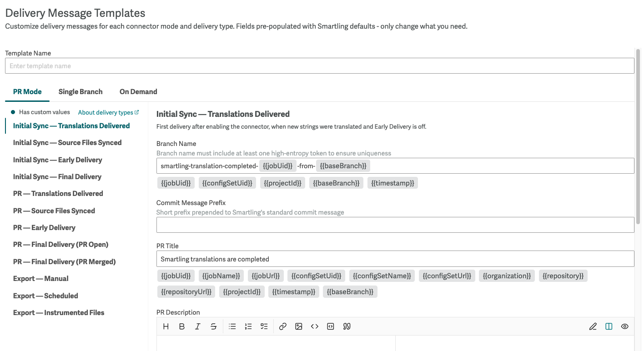This screenshot has height=351, width=644.
Task: Apply strikethrough formatting in the editor
Action: pos(214,326)
